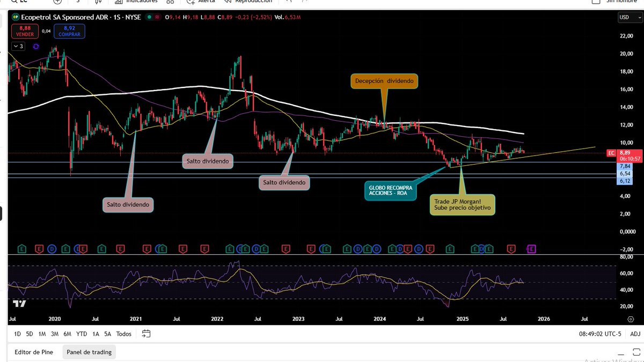The height and width of the screenshot is (362, 644).
Task: Click the purple circular refresh icon
Action: pos(36,47)
